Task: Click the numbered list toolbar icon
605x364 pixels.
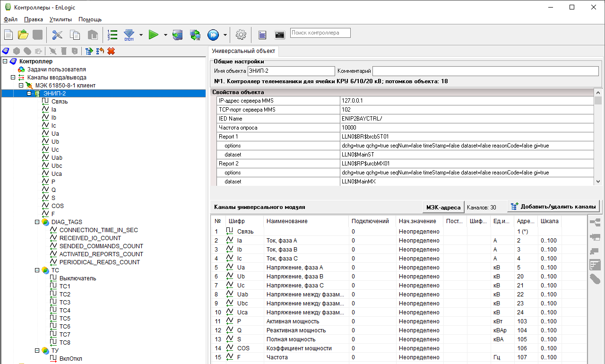Action: coord(112,35)
